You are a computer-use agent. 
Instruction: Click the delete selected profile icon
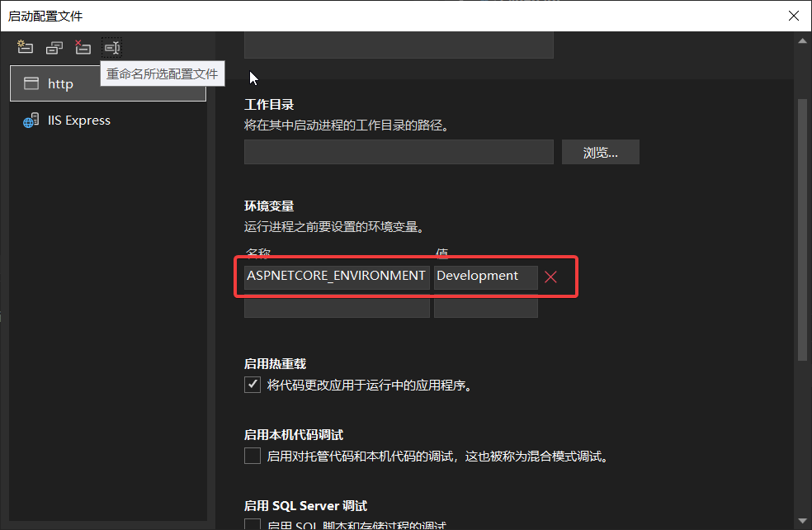83,47
